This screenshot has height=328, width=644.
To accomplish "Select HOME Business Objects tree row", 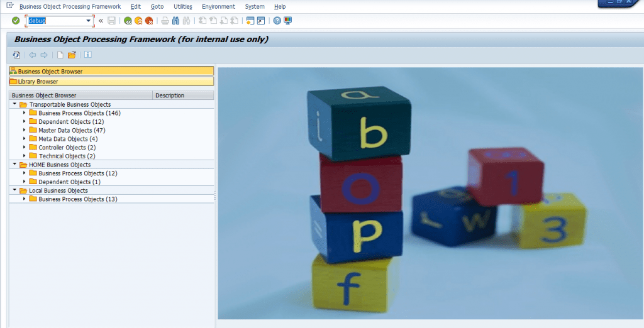I will point(111,165).
